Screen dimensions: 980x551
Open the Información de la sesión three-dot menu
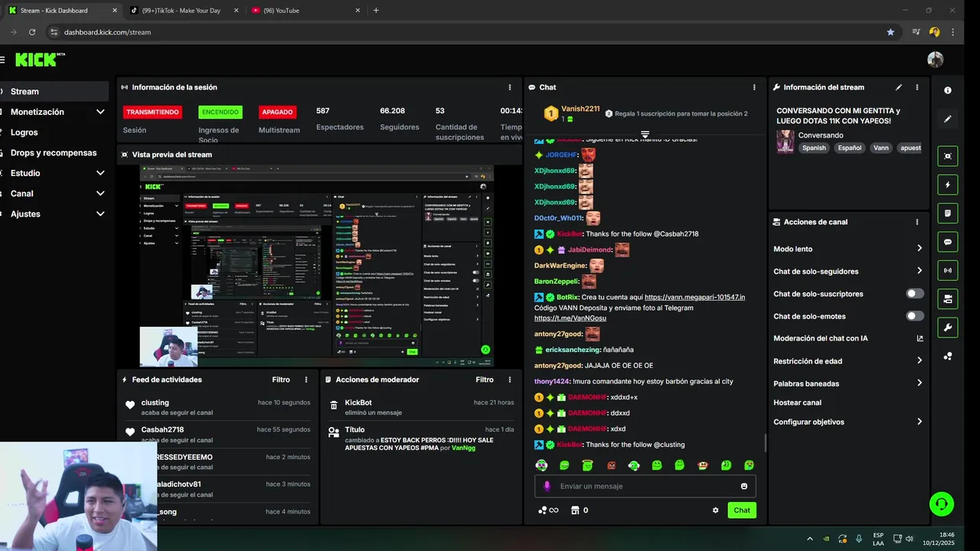pyautogui.click(x=510, y=87)
